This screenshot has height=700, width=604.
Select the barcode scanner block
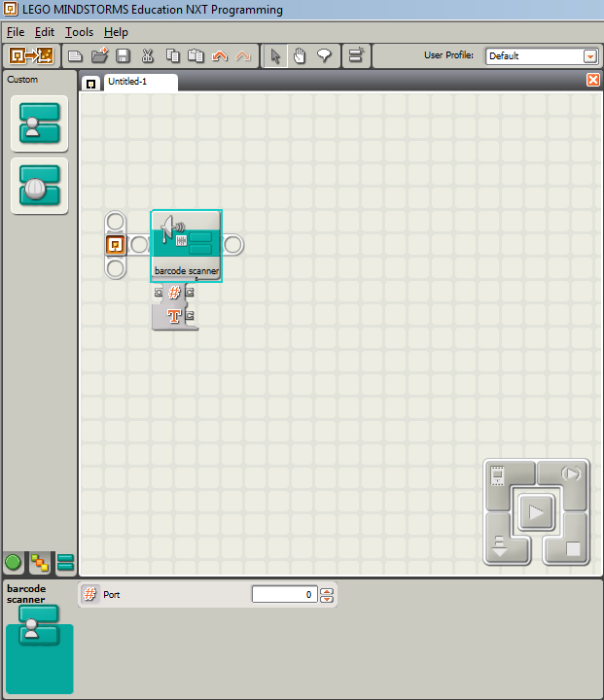coord(187,246)
